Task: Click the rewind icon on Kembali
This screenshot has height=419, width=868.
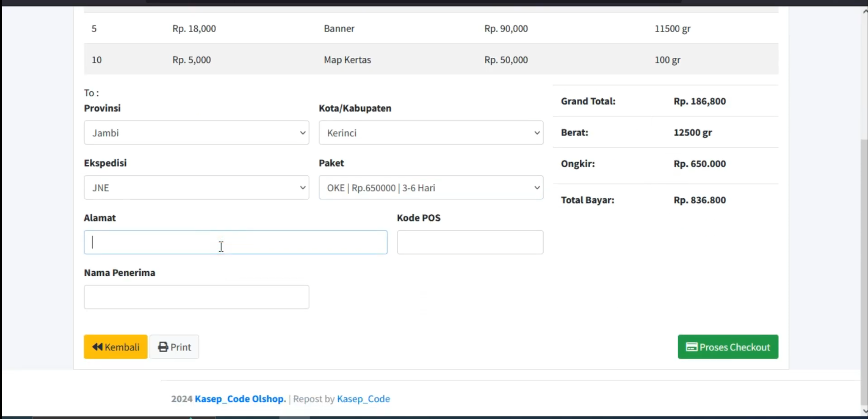Action: pos(97,347)
